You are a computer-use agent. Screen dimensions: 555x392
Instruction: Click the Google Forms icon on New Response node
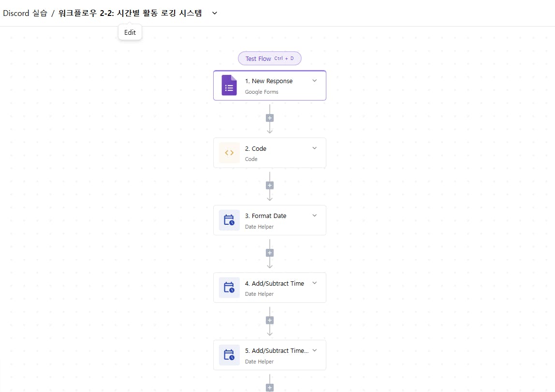(x=229, y=85)
